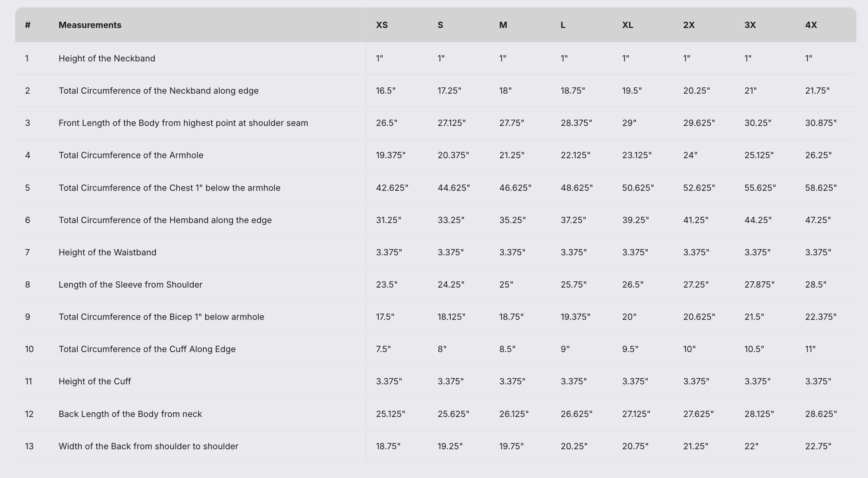Select the Height of the Neckband row
The width and height of the screenshot is (868, 478).
coord(436,58)
